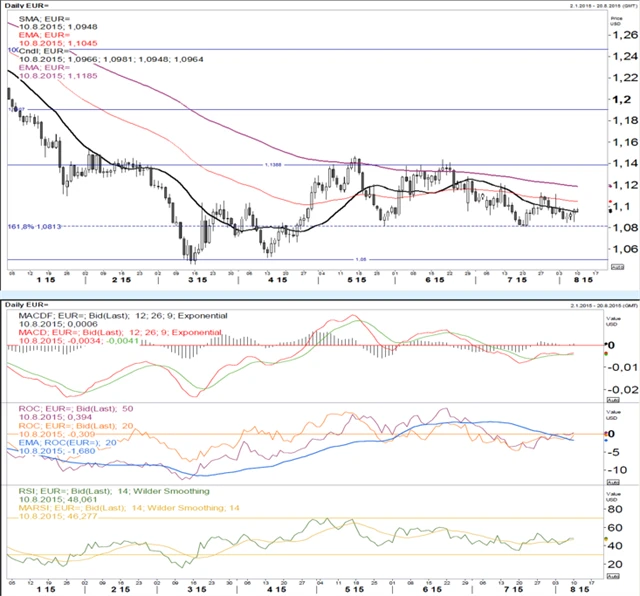Click the 161,8% 1,0813 Fibonacci label

pyautogui.click(x=35, y=227)
